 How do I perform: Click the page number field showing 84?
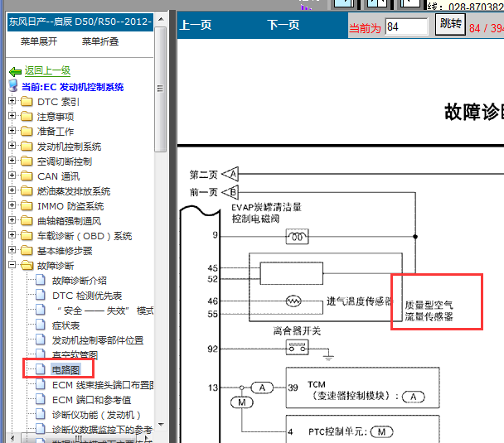tap(406, 26)
